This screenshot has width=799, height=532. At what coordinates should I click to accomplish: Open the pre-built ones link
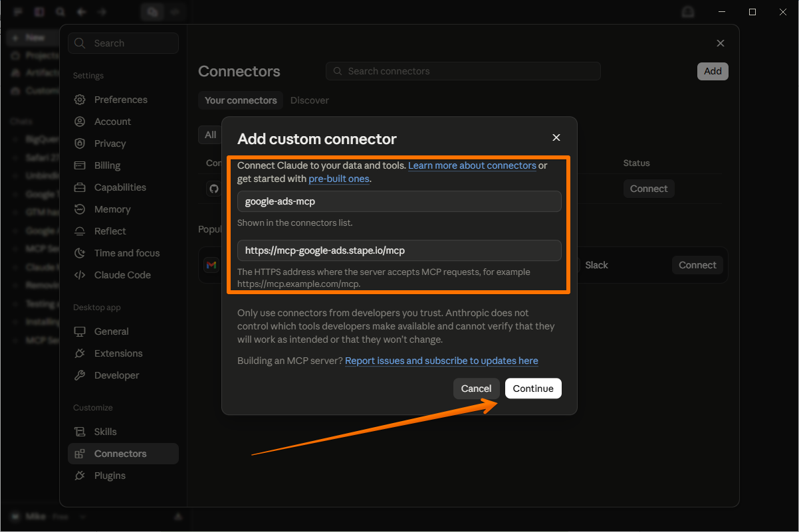tap(339, 179)
